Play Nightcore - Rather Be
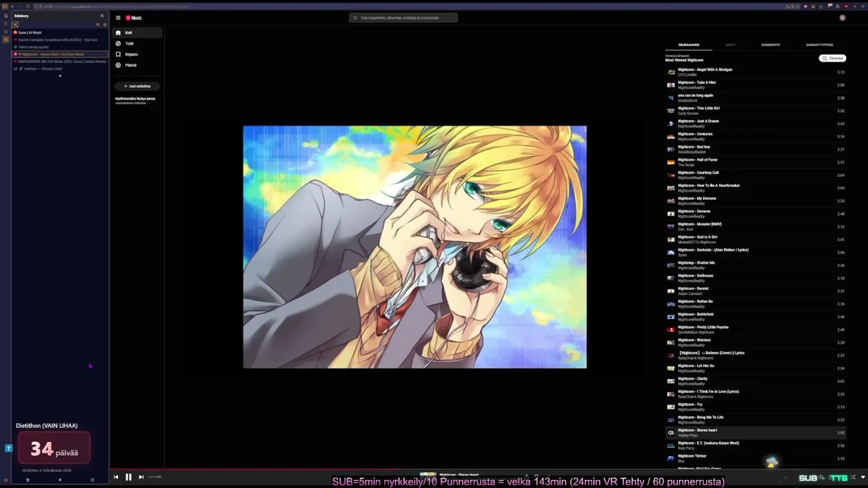 [756, 304]
